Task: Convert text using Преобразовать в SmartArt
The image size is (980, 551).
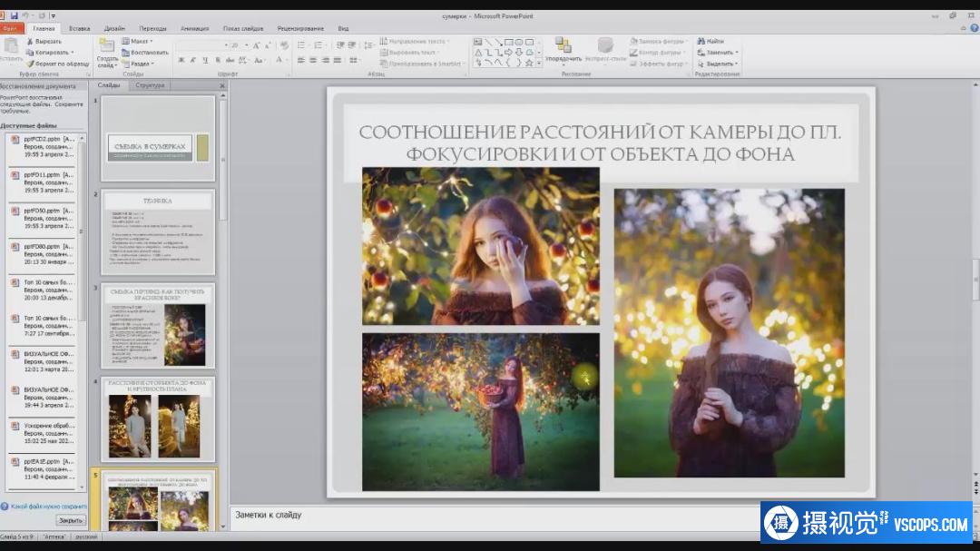Action: point(421,64)
